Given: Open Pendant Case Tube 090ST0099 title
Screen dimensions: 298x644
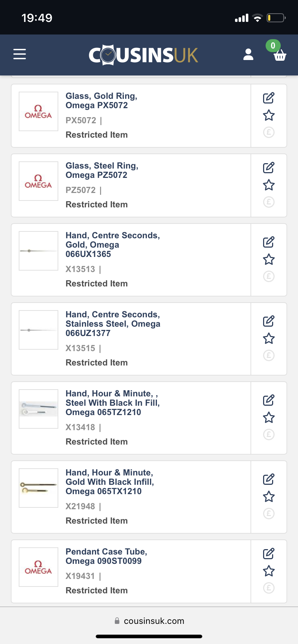Looking at the screenshot, I should 106,556.
